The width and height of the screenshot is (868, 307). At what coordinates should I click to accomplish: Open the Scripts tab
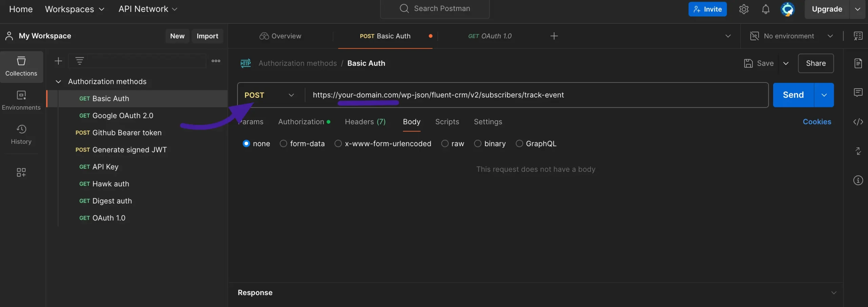coord(447,122)
